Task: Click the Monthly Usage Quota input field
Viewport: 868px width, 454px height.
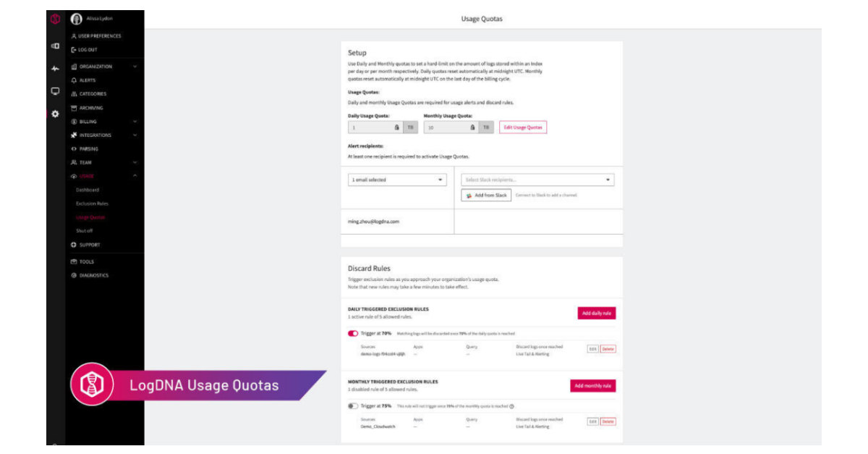Action: coord(445,127)
